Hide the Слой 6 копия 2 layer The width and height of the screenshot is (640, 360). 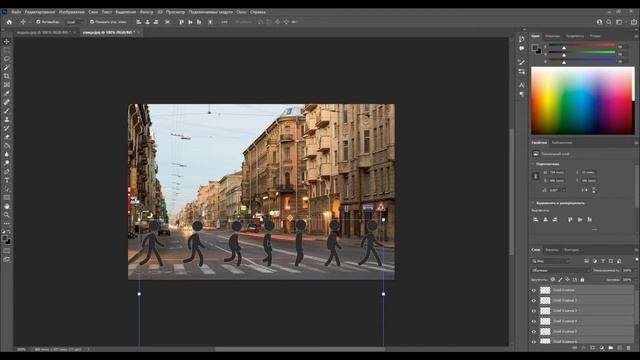click(x=534, y=300)
